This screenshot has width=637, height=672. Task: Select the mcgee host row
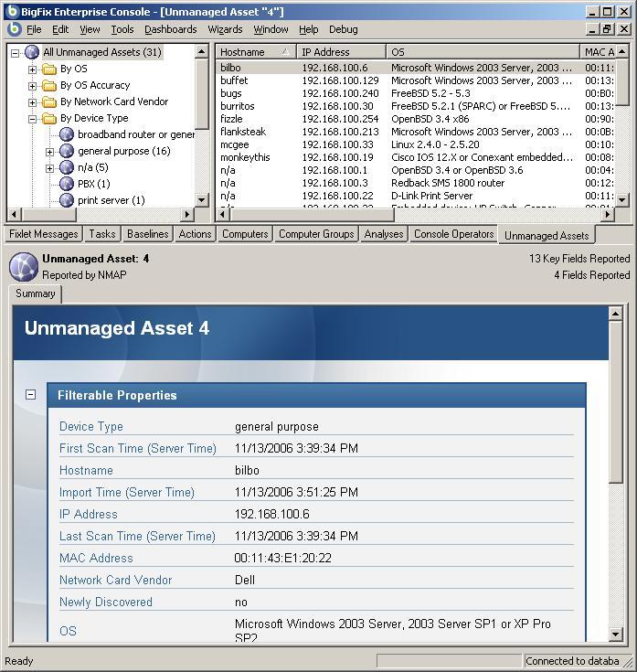point(416,144)
